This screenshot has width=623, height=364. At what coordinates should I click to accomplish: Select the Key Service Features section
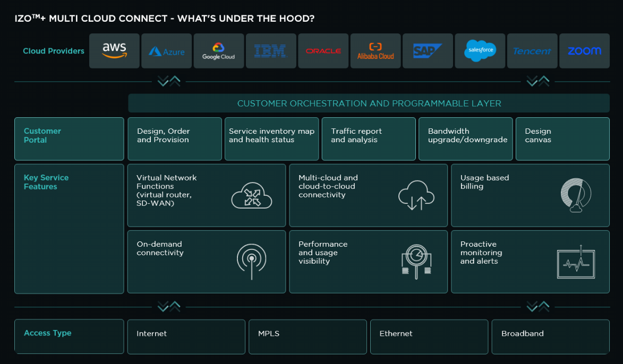pyautogui.click(x=69, y=228)
